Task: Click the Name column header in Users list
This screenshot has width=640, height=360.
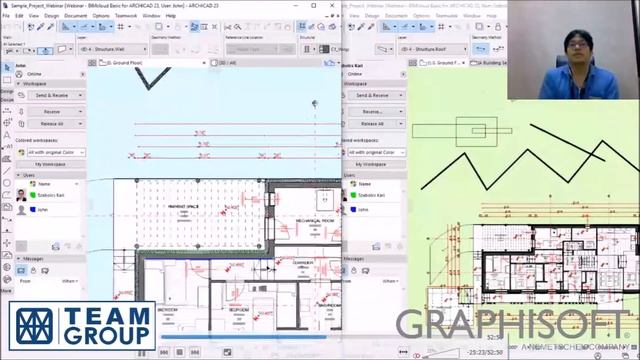Action: click(44, 184)
